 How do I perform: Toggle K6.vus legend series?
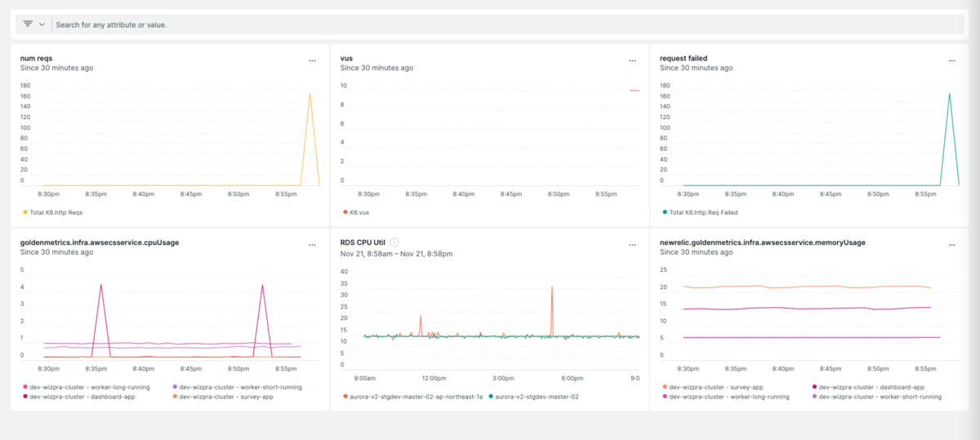coord(358,212)
